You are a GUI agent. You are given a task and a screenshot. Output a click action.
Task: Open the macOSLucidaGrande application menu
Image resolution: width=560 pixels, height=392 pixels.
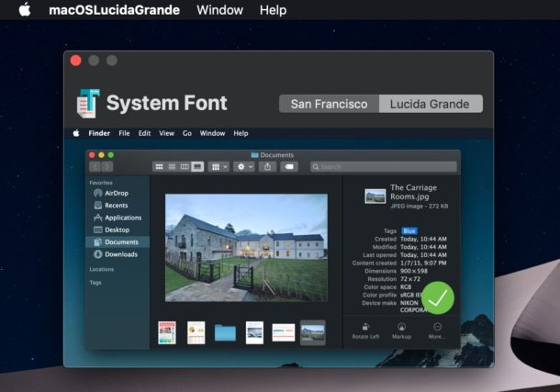pyautogui.click(x=114, y=10)
